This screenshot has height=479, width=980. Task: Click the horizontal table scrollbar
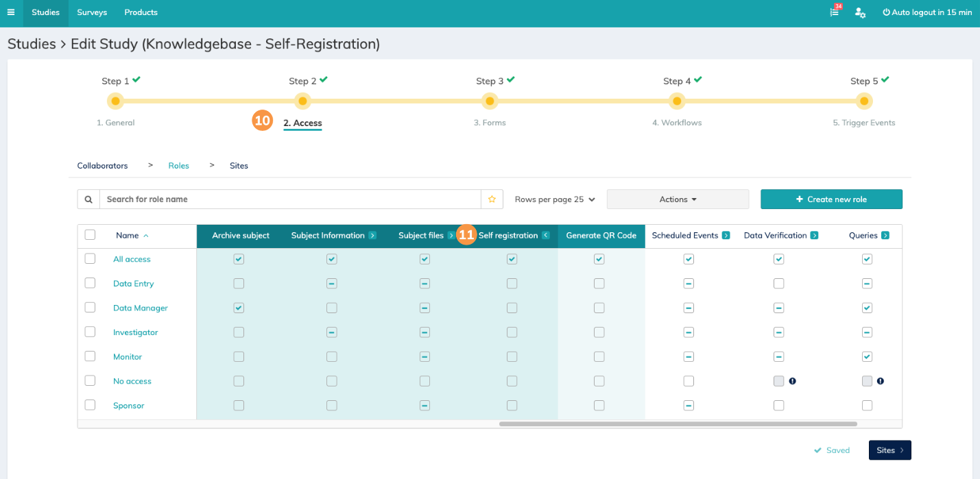[678, 423]
